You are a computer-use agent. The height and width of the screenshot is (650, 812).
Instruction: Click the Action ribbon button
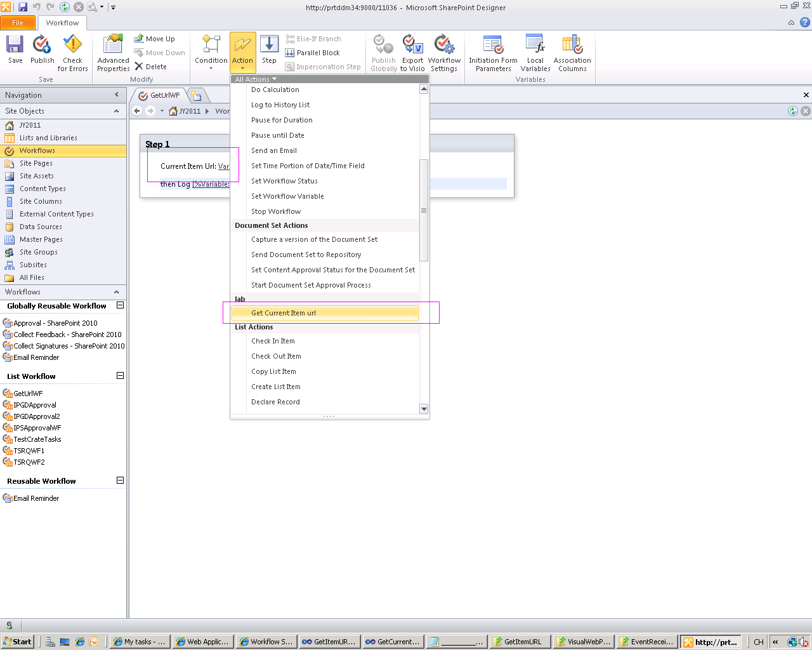[242, 53]
